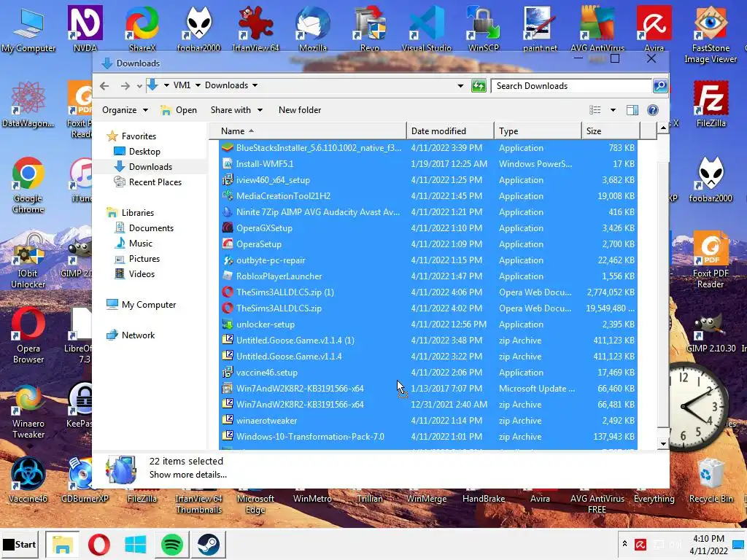
Task: Open recent locations dropdown arrow
Action: (139, 86)
